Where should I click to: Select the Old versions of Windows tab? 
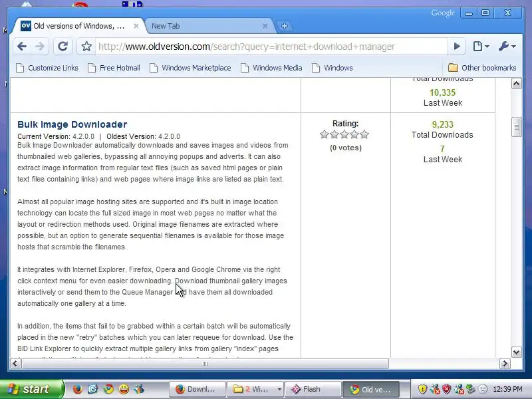pyautogui.click(x=78, y=26)
